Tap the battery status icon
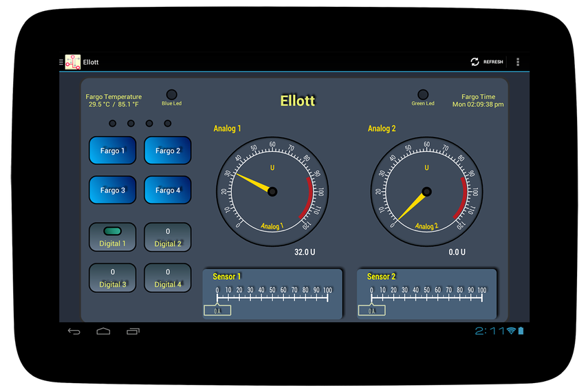This screenshot has width=588, height=392. pyautogui.click(x=520, y=331)
